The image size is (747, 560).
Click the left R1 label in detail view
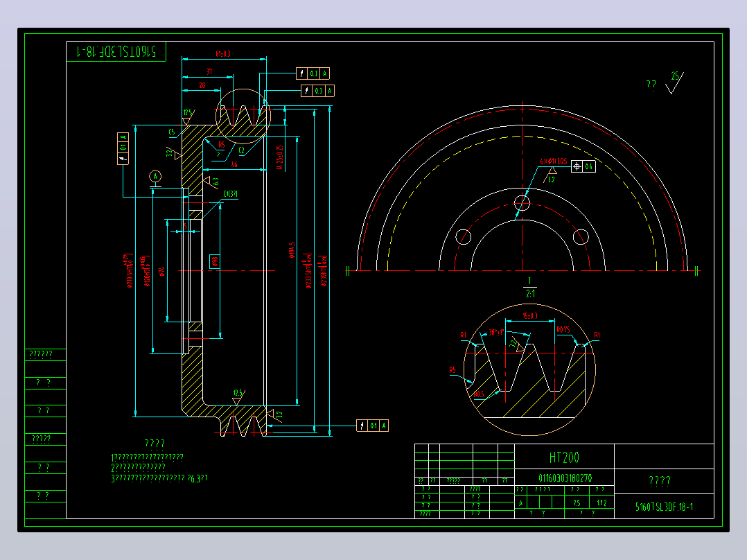click(x=464, y=335)
